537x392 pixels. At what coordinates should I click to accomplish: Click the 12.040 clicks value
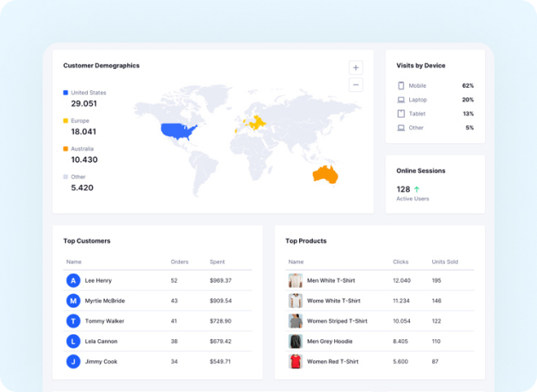401,280
